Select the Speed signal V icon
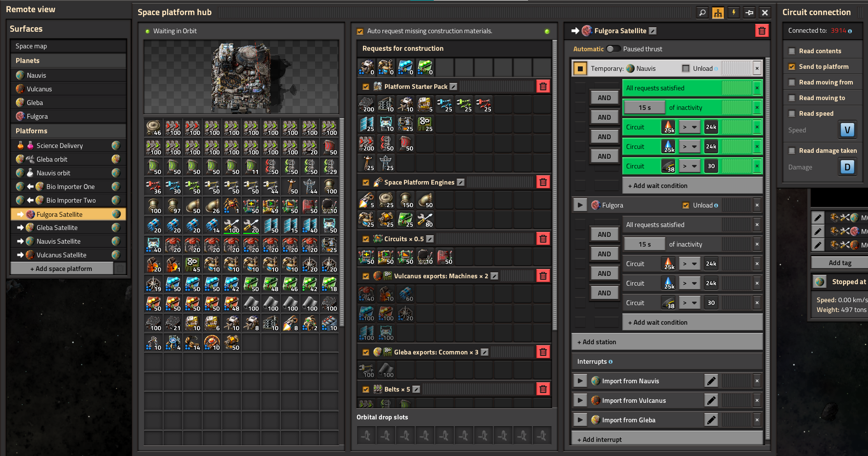The height and width of the screenshot is (456, 868). [x=847, y=130]
